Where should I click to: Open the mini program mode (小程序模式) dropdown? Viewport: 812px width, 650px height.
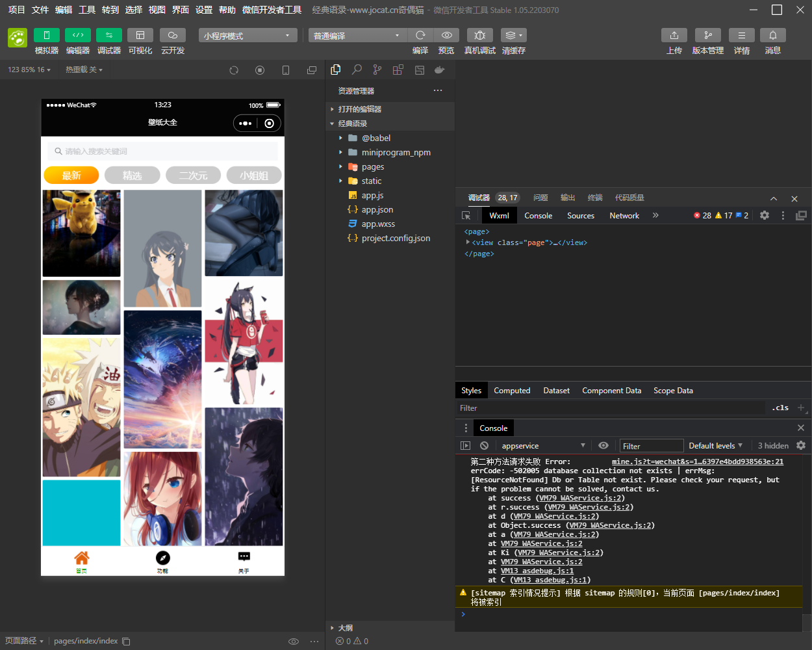coord(247,35)
